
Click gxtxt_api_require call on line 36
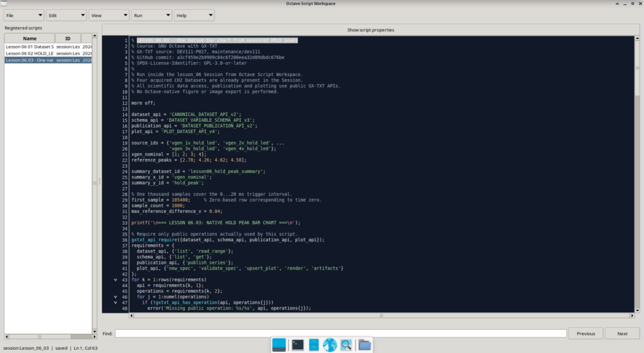click(x=228, y=240)
